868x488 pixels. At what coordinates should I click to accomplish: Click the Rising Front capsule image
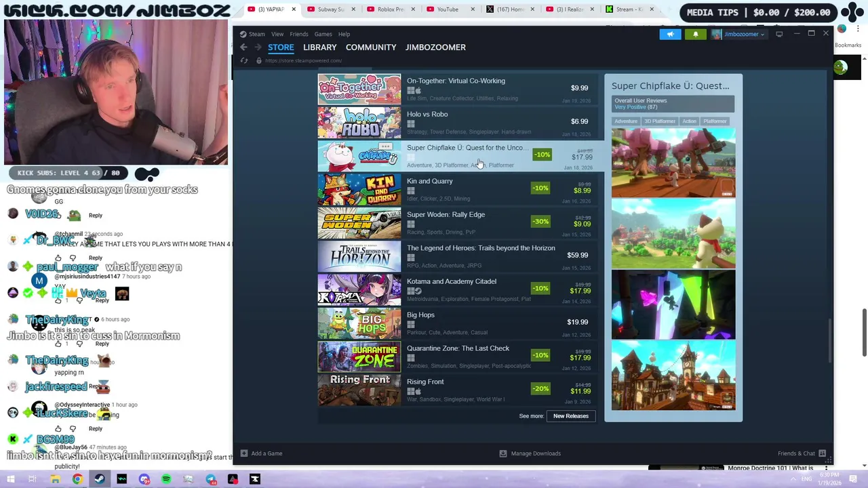pyautogui.click(x=359, y=390)
